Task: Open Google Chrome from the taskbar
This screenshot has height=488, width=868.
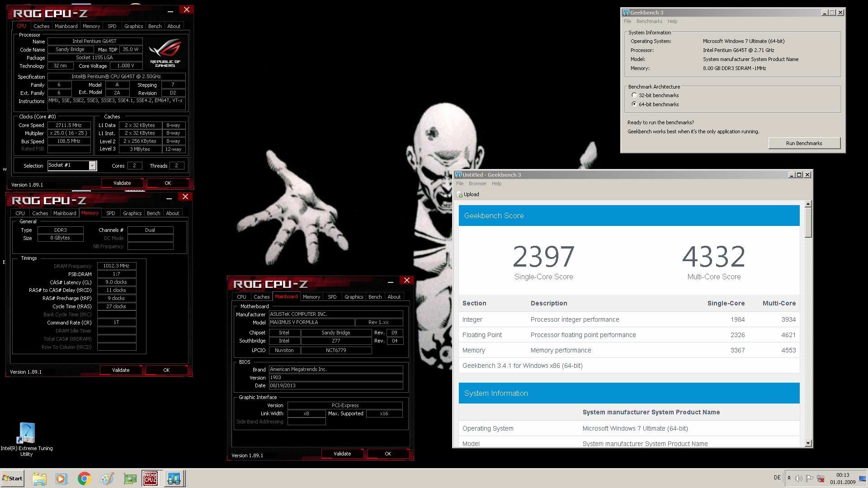Action: (84, 479)
